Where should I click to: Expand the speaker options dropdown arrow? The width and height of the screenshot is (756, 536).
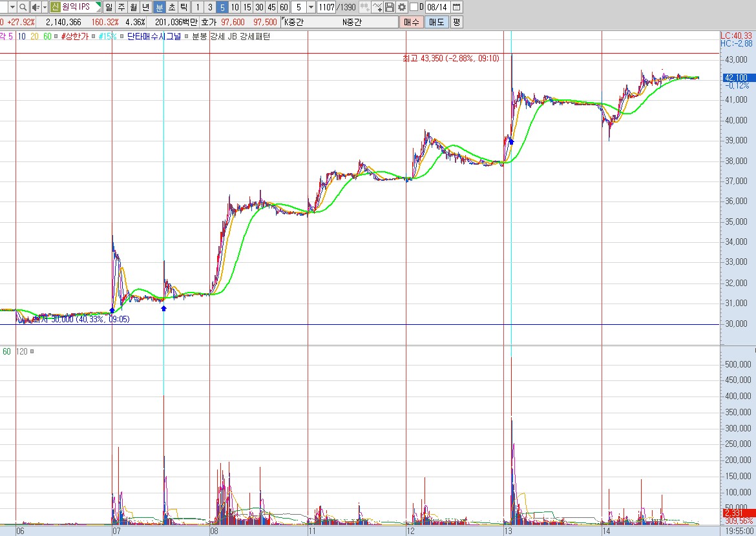coord(45,7)
